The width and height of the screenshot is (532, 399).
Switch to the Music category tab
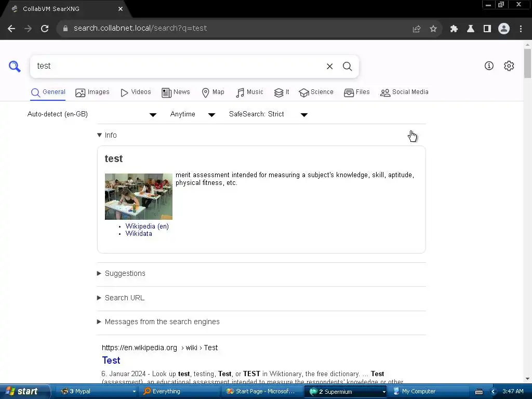[x=249, y=92]
